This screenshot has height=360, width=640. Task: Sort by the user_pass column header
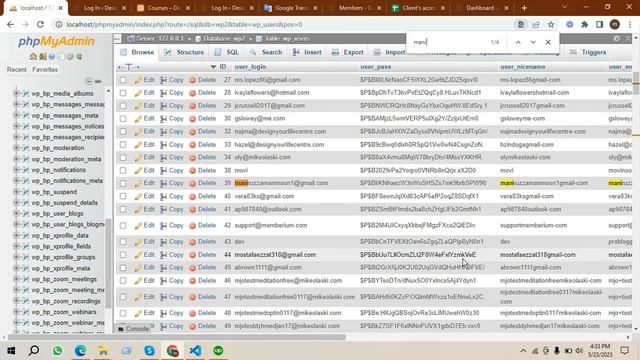[376, 67]
